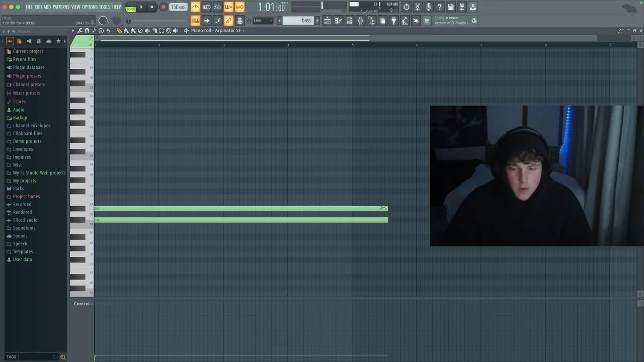Open the help question mark icon

(x=439, y=7)
